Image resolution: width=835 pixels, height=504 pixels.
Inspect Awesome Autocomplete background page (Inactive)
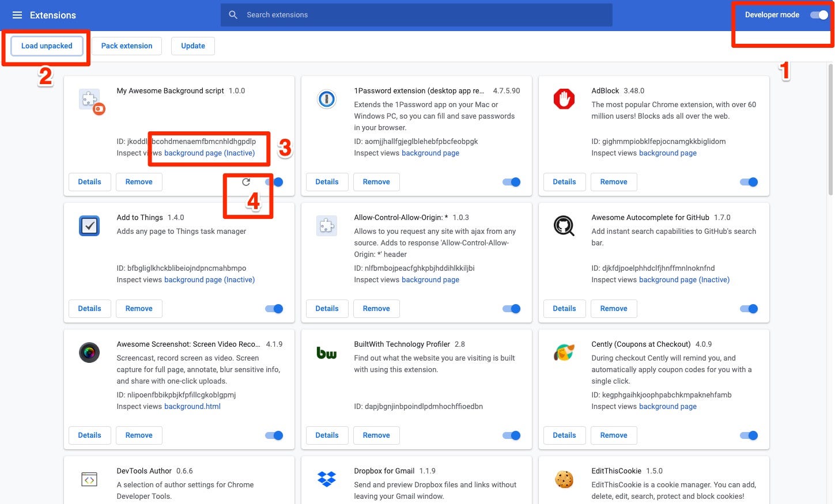(x=684, y=280)
